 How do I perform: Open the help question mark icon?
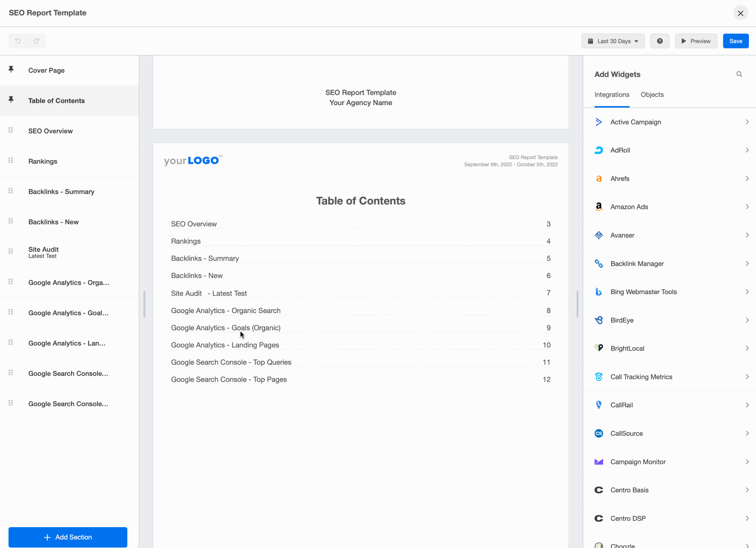coord(660,41)
